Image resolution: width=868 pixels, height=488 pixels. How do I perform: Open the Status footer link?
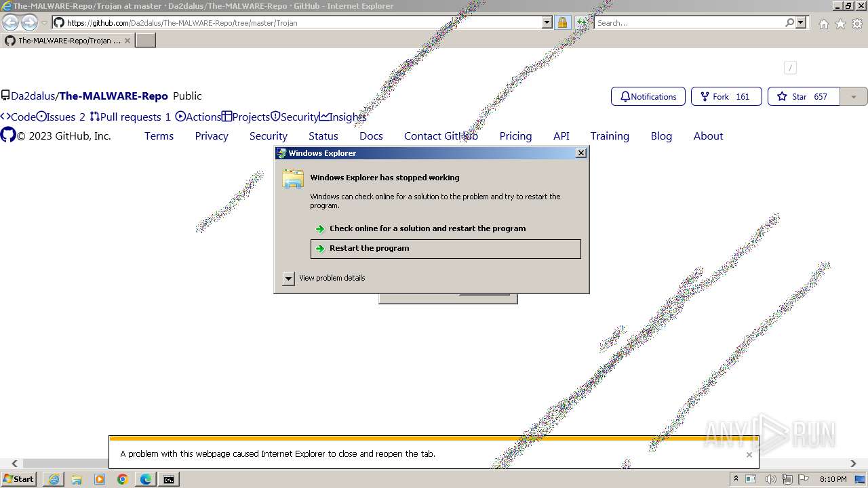tap(323, 136)
